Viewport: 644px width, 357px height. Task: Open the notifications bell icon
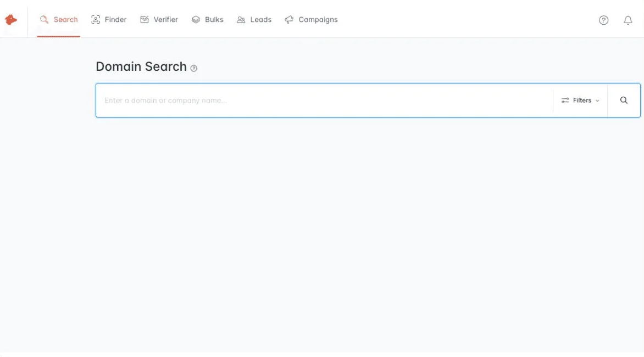tap(628, 20)
